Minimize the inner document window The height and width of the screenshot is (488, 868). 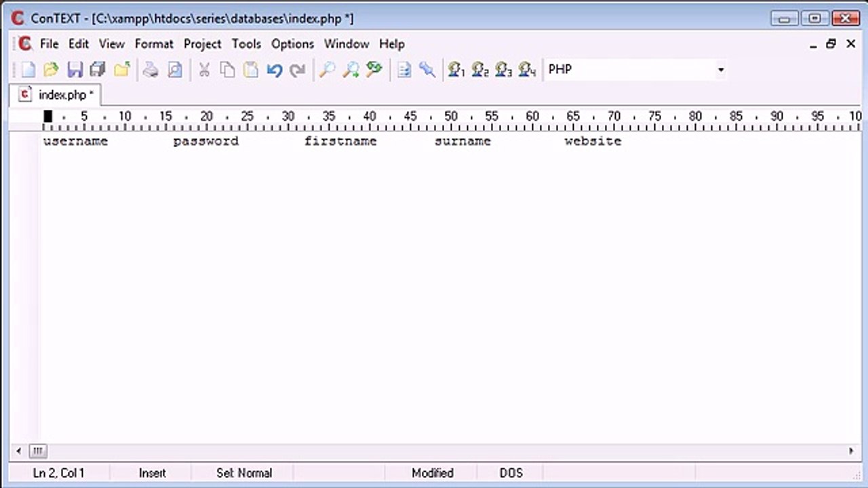(813, 44)
